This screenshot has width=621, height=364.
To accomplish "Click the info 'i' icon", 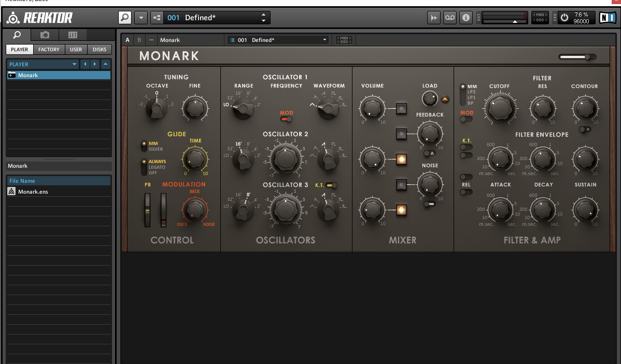I will point(465,18).
